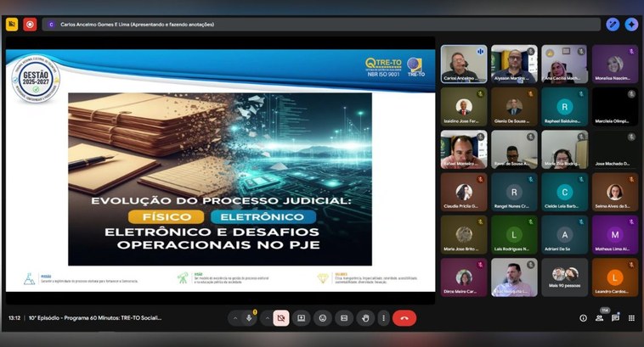Viewport: 644px width, 347px height.
Task: Click the TRE-TO NBR ISO 9001 logo
Action: [383, 67]
